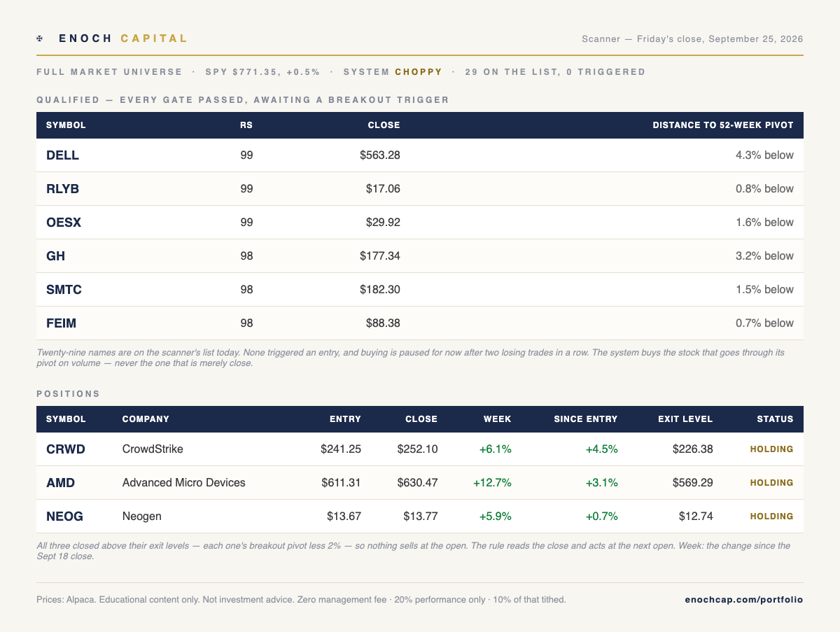
Task: Click GH close price $177.34
Action: [380, 256]
